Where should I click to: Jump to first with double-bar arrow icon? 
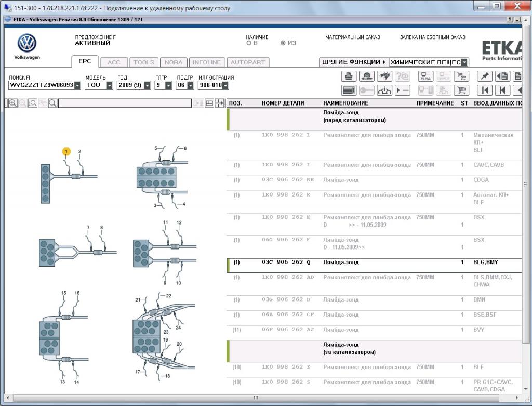[x=485, y=90]
